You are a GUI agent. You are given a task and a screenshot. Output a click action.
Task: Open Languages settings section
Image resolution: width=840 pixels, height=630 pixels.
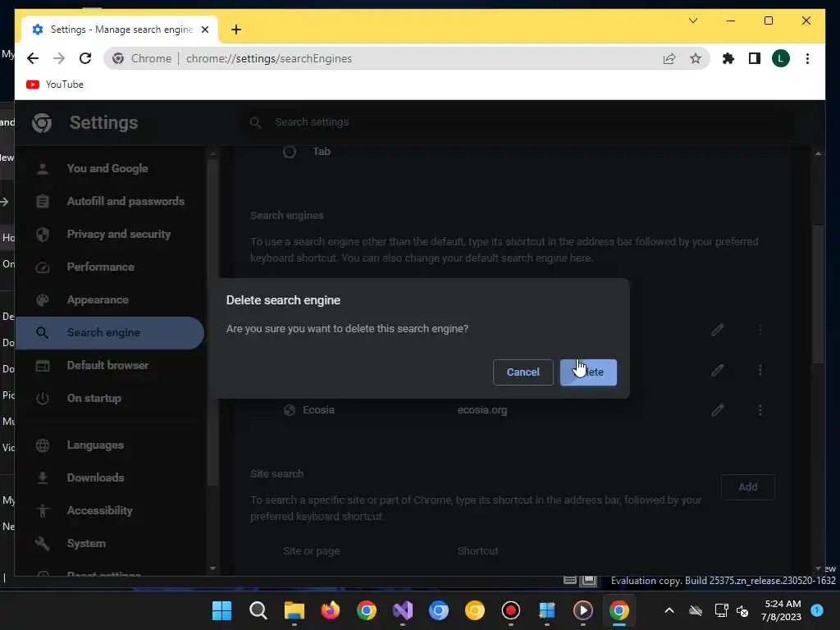95,445
